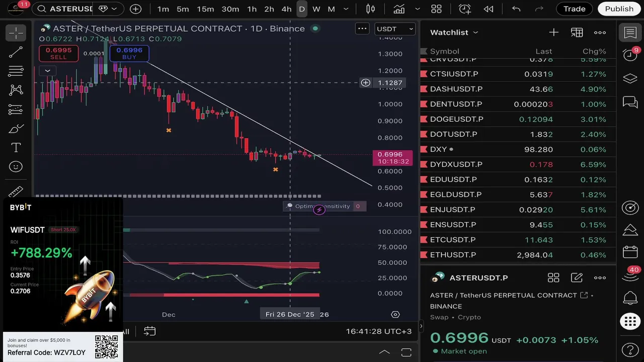
Task: Redo the chart action
Action: pos(539,9)
